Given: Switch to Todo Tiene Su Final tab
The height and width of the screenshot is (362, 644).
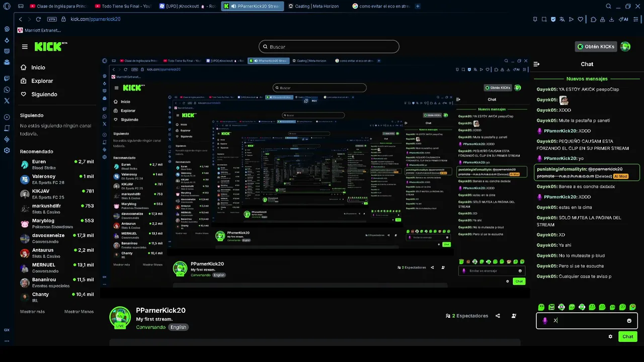Looking at the screenshot, I should coord(123,6).
